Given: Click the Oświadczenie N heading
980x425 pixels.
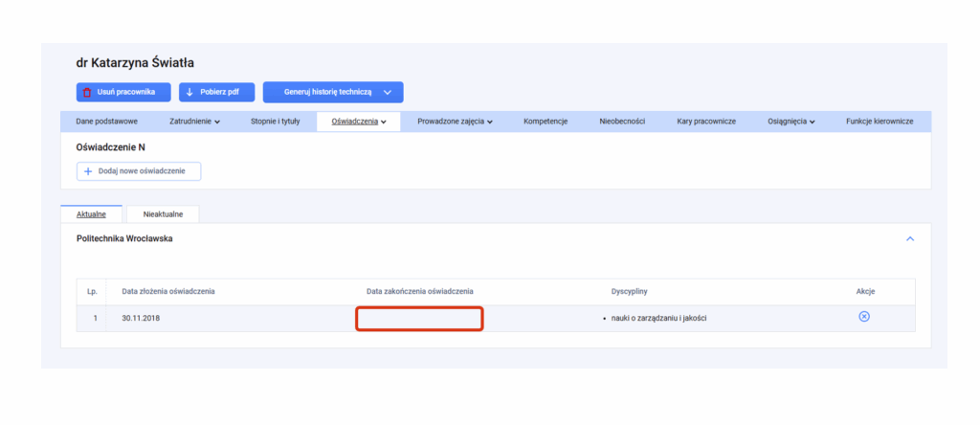Looking at the screenshot, I should click(111, 147).
